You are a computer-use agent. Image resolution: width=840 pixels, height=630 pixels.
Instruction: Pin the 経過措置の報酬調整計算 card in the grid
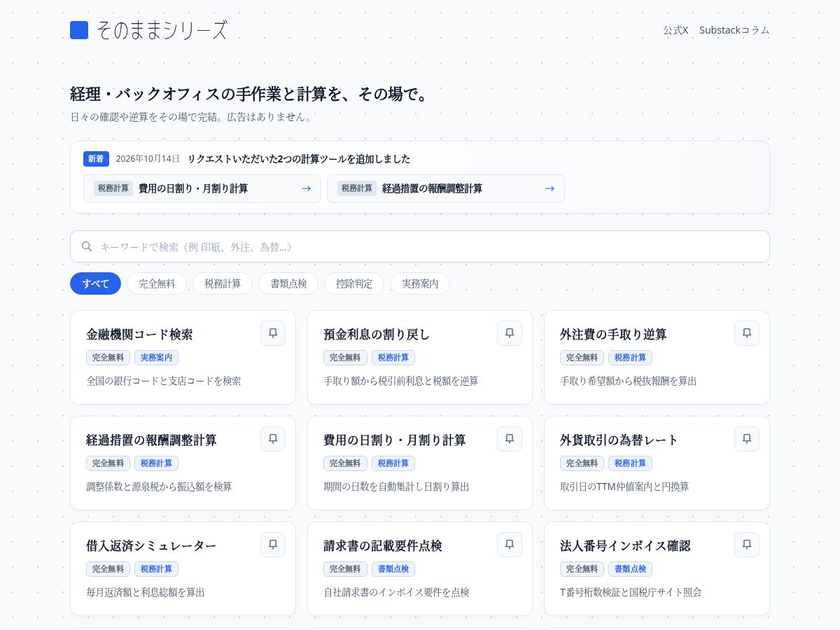click(x=273, y=439)
